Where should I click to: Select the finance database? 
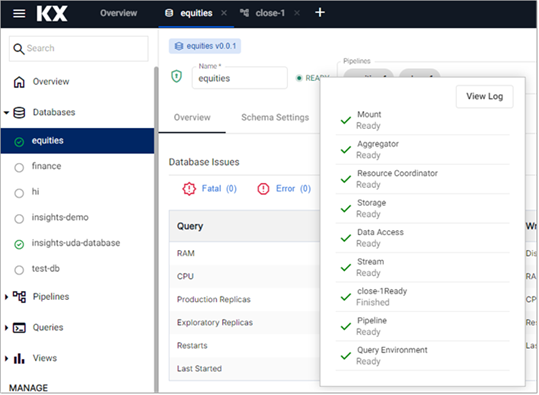pos(46,166)
